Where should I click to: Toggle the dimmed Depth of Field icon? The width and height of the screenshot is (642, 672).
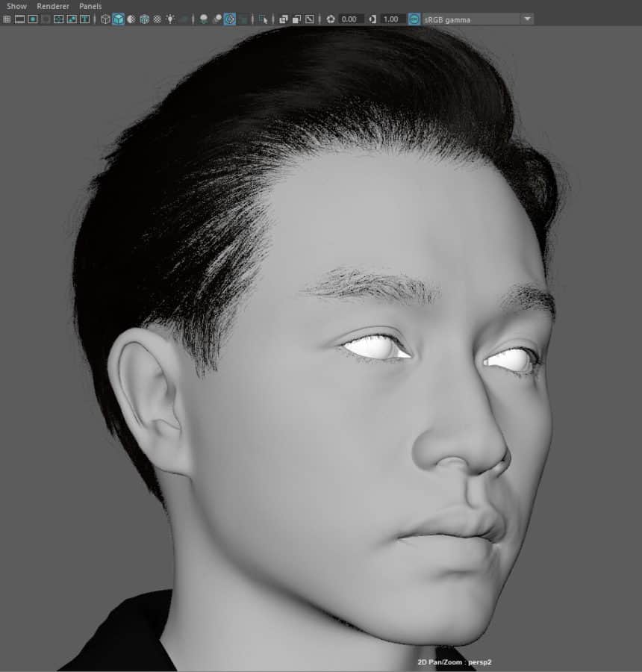[243, 19]
